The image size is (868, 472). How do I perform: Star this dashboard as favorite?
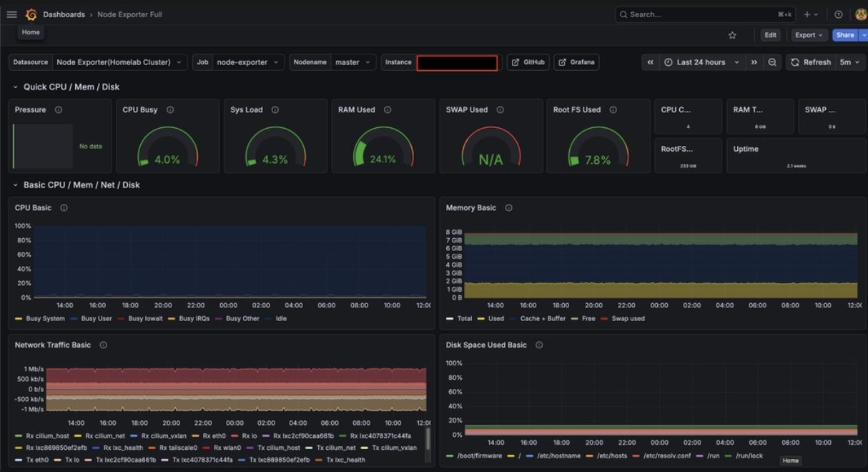click(x=732, y=35)
